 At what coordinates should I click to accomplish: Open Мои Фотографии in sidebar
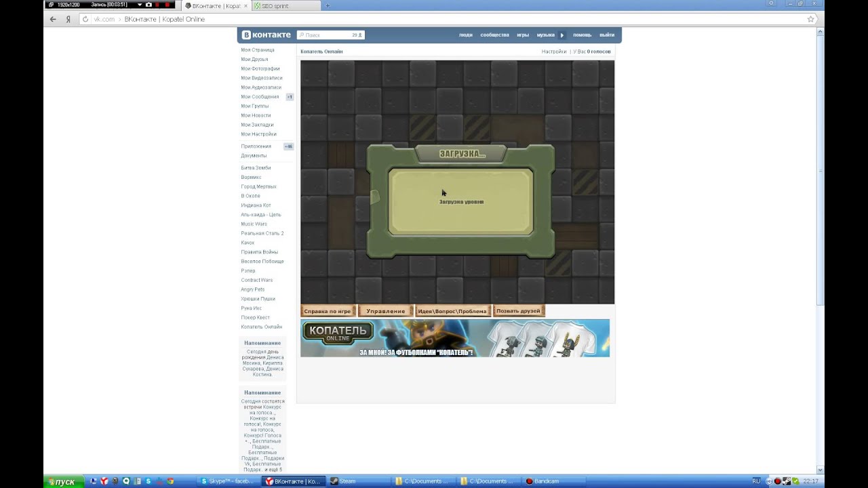coord(260,68)
